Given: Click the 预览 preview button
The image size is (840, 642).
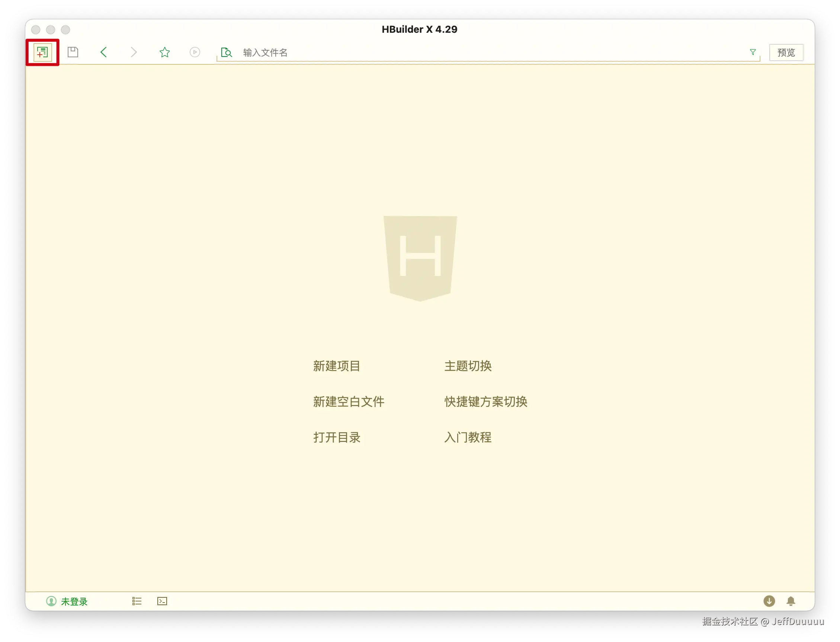Looking at the screenshot, I should [786, 52].
